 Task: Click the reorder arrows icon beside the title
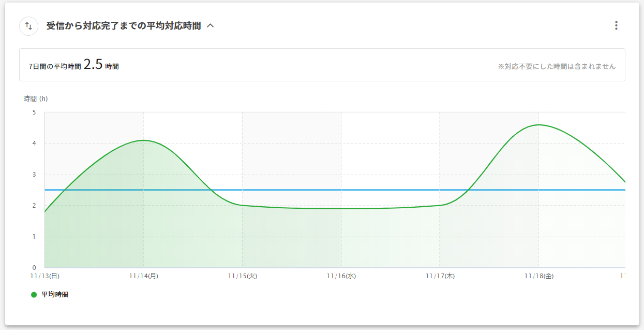point(28,26)
